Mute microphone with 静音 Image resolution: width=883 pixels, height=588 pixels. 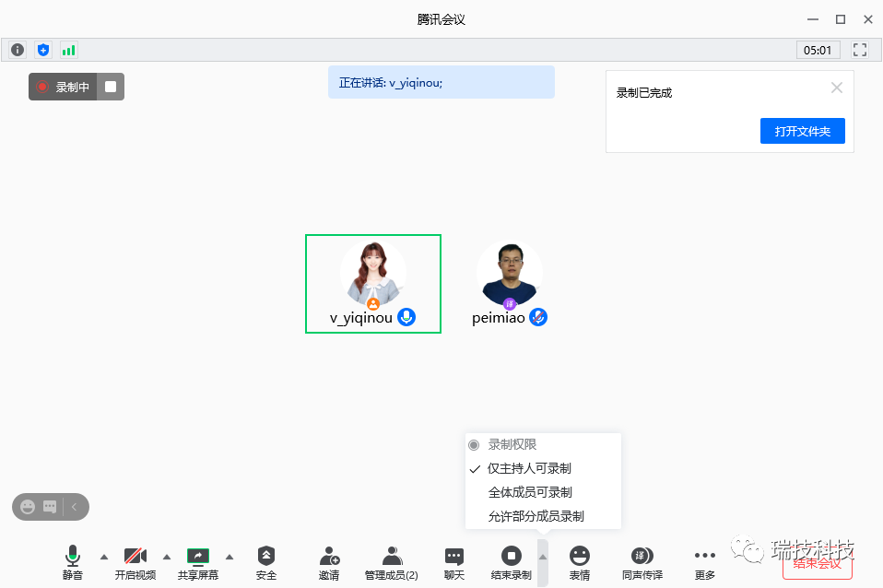72,562
